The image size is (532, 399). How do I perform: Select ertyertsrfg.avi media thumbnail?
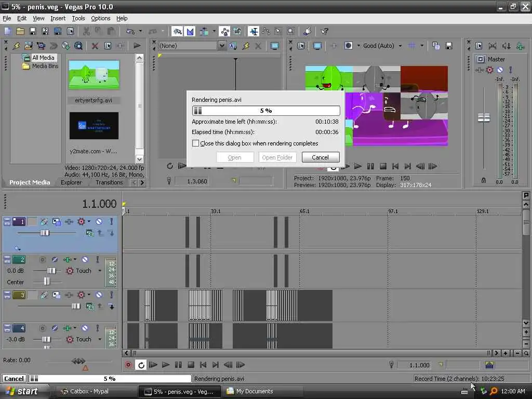coord(94,75)
